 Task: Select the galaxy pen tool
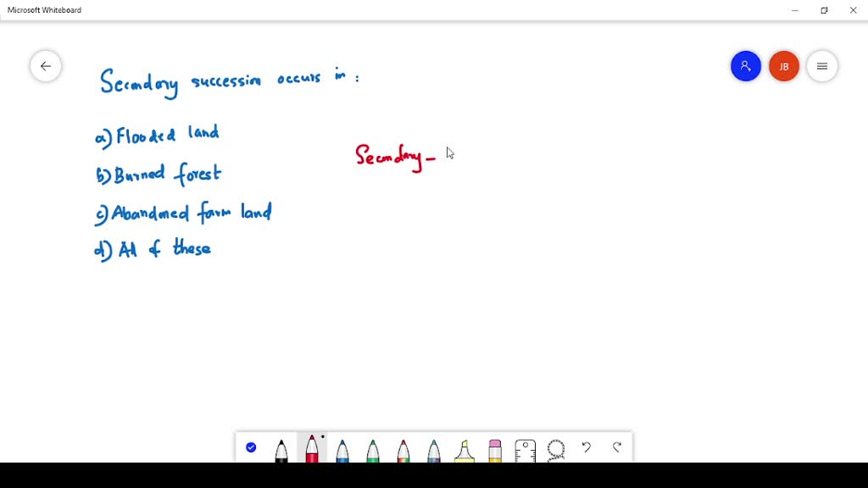433,450
